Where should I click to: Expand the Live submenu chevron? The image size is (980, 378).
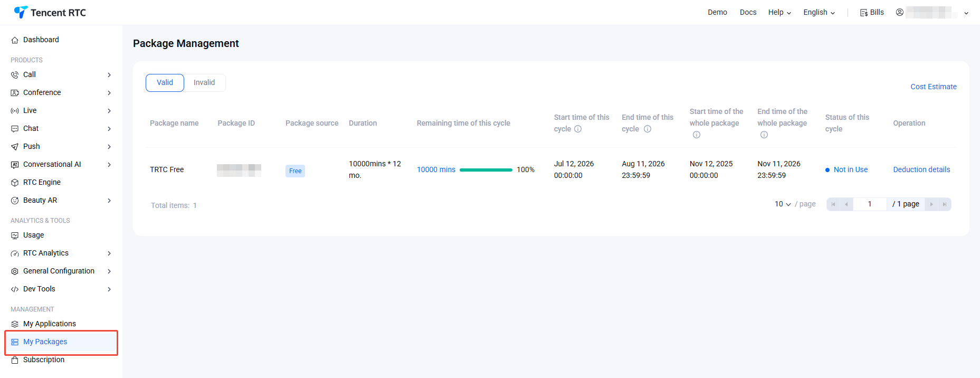109,111
